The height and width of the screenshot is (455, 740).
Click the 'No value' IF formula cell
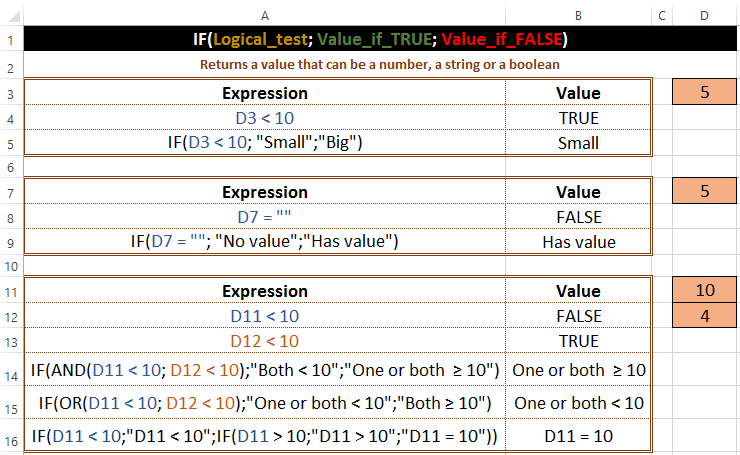tap(264, 242)
